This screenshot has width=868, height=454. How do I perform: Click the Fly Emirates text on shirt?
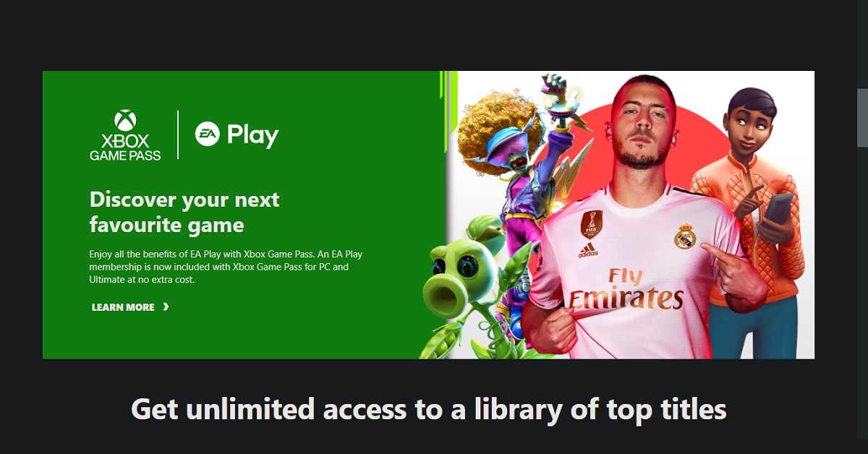(x=626, y=289)
